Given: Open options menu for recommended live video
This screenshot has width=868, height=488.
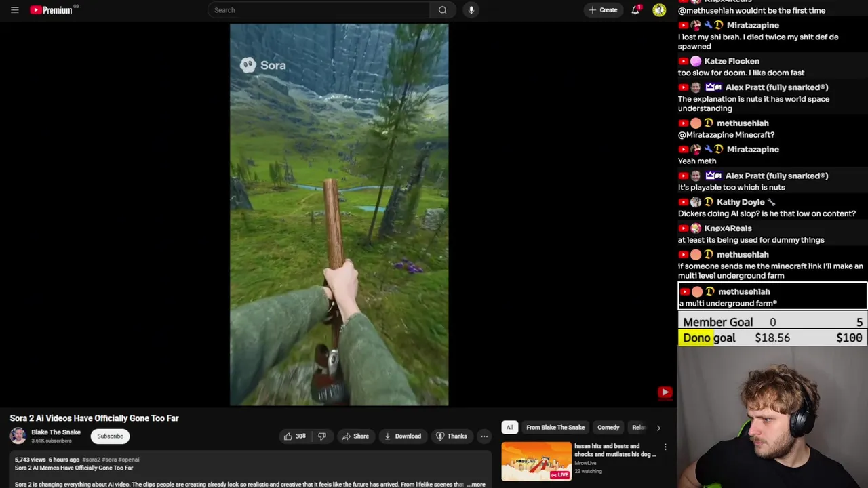Looking at the screenshot, I should coord(665,447).
